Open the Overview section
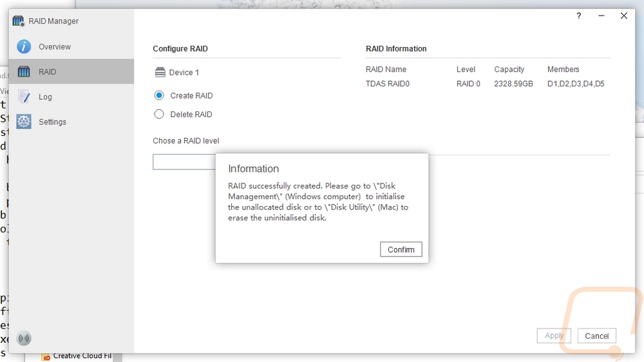Screen dimensions: 644x362 click(71, 46)
